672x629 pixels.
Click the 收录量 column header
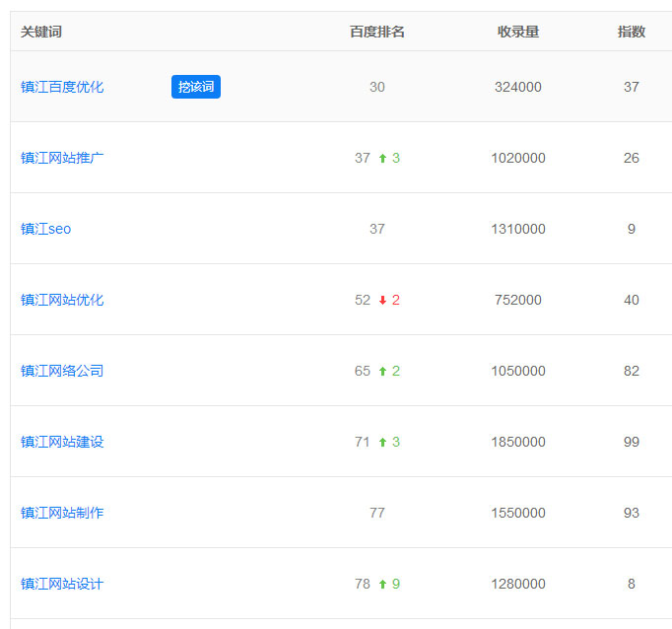(518, 32)
